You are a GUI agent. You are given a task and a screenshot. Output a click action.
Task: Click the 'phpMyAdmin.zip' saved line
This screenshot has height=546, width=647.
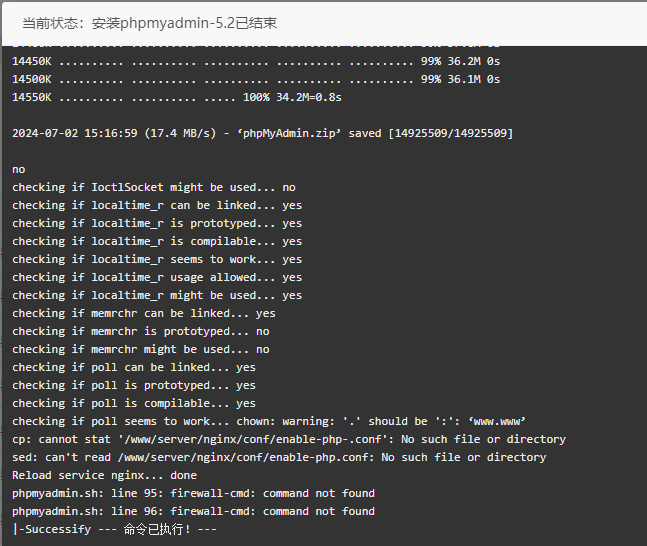[x=262, y=133]
